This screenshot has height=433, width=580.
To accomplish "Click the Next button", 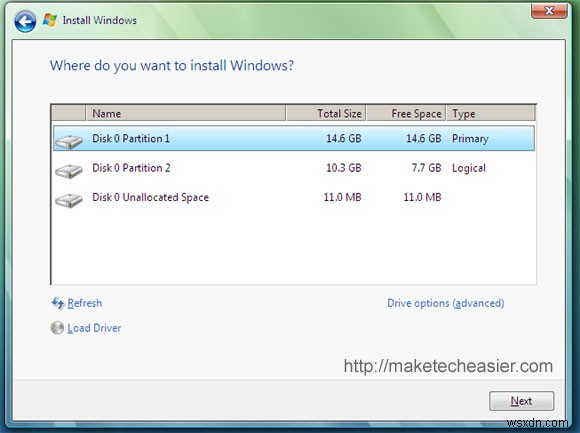I will [x=522, y=401].
